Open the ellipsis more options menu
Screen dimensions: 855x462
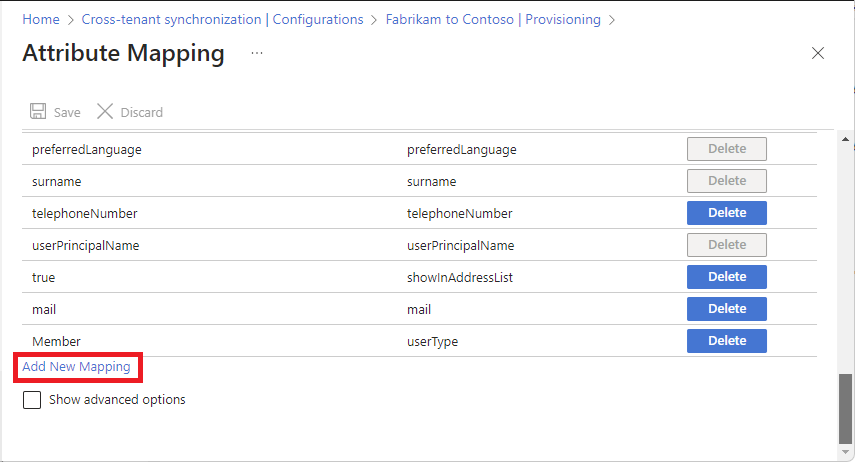tap(257, 53)
